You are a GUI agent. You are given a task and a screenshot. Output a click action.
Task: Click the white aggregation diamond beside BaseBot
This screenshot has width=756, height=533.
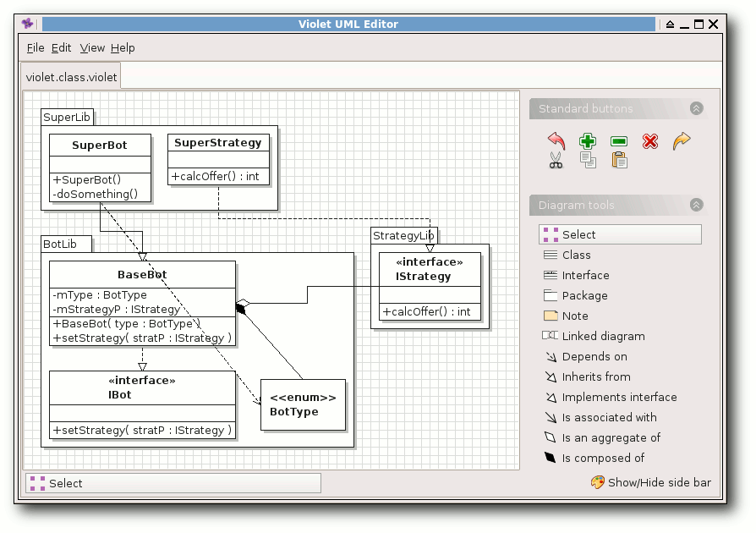tap(243, 304)
